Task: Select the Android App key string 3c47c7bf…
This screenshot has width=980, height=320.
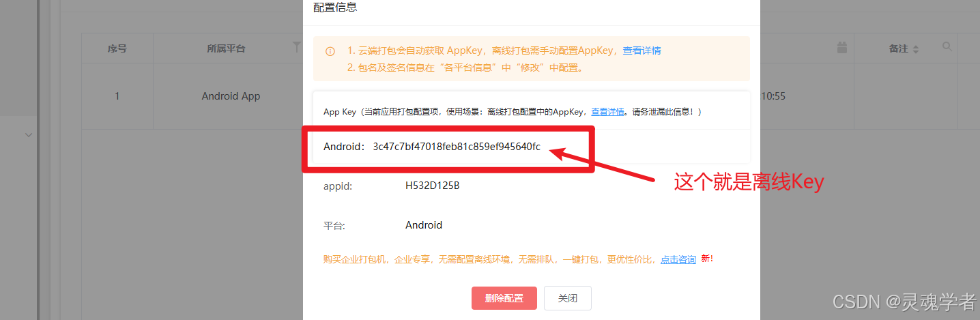Action: pos(457,147)
